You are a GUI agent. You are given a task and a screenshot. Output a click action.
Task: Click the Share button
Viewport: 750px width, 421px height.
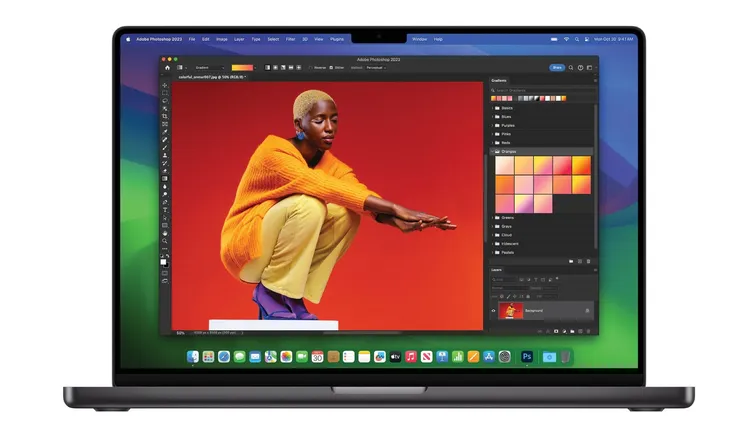coord(557,67)
